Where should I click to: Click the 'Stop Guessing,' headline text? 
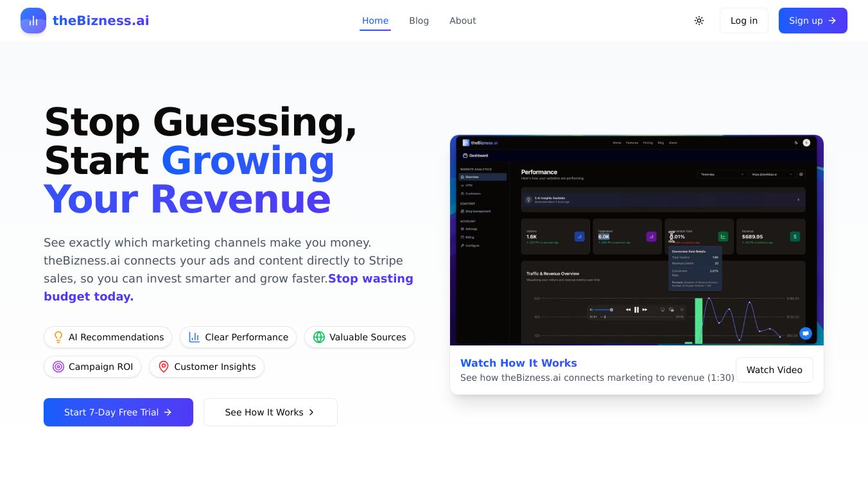200,122
